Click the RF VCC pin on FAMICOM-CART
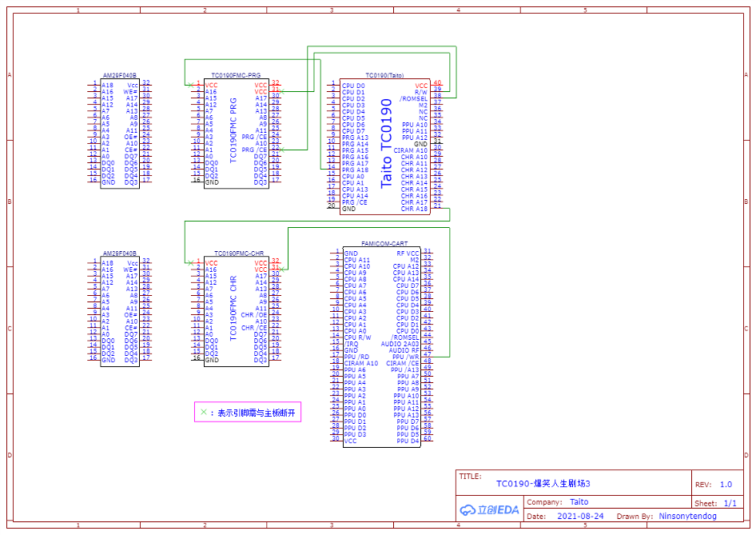This screenshot has height=535, width=756. tap(408, 254)
